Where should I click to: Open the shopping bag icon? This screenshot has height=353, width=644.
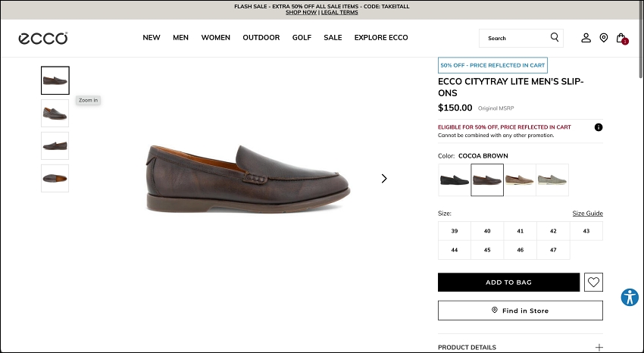point(622,38)
